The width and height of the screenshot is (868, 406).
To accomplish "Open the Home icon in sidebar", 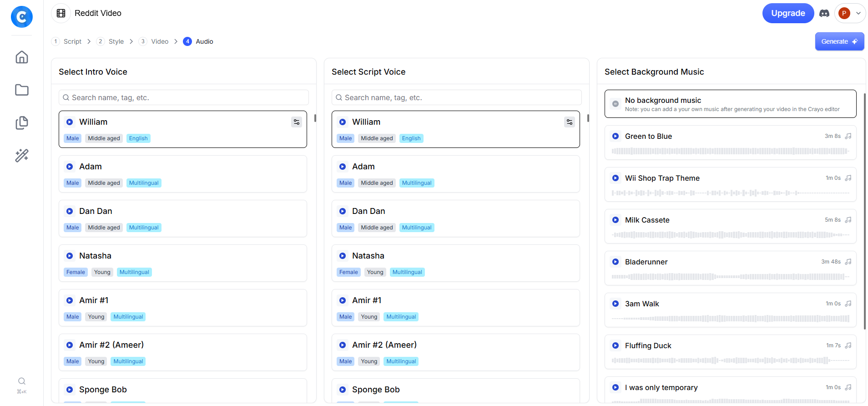I will pyautogui.click(x=21, y=57).
